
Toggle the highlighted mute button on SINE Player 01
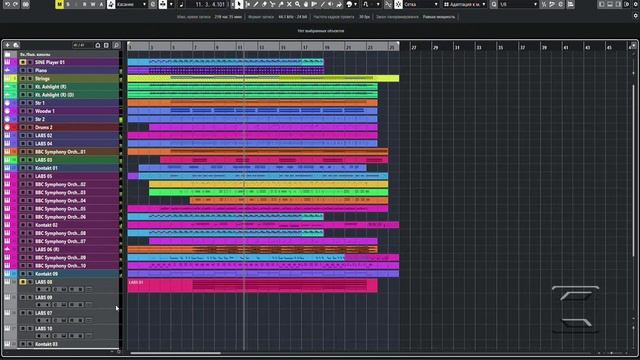(x=23, y=62)
